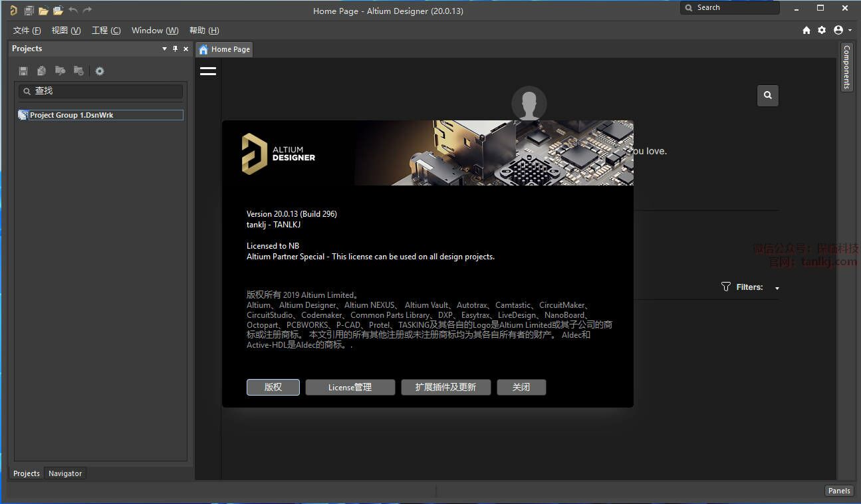Switch to the Projects bottom tab

[x=27, y=473]
